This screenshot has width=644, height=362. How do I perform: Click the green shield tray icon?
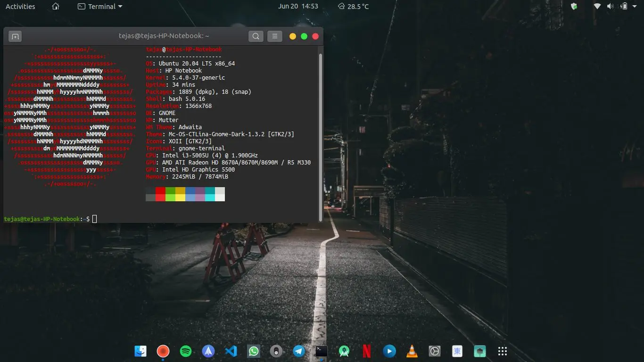click(x=574, y=7)
